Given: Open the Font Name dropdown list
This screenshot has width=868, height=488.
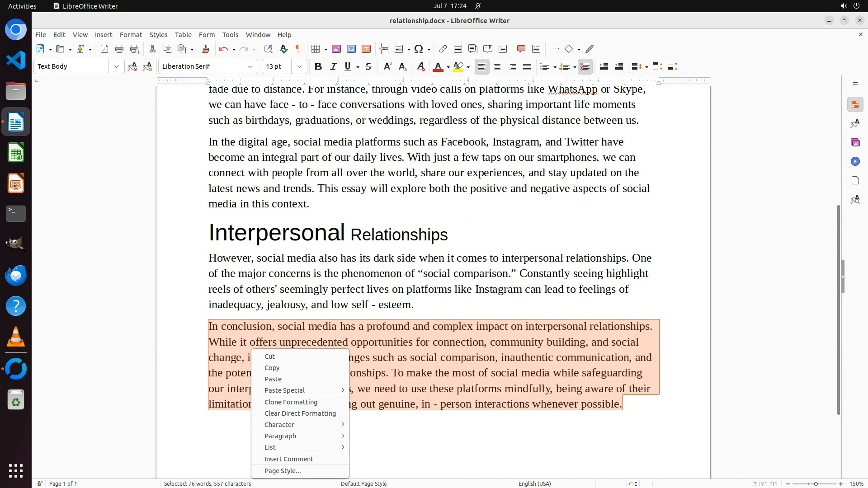Looking at the screenshot, I should 250,67.
